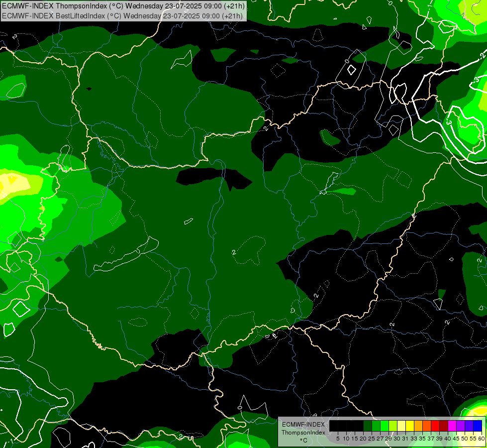Select the dark red 39-40 legend swatch

tap(444, 426)
